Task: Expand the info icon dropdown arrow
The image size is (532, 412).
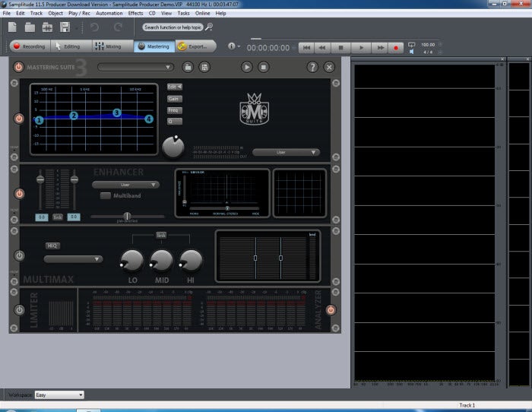Action: [x=239, y=46]
